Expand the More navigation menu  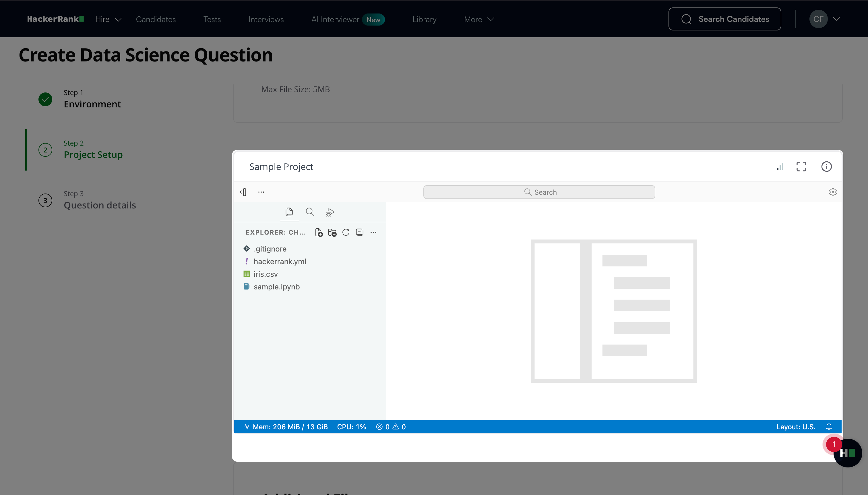tap(479, 19)
